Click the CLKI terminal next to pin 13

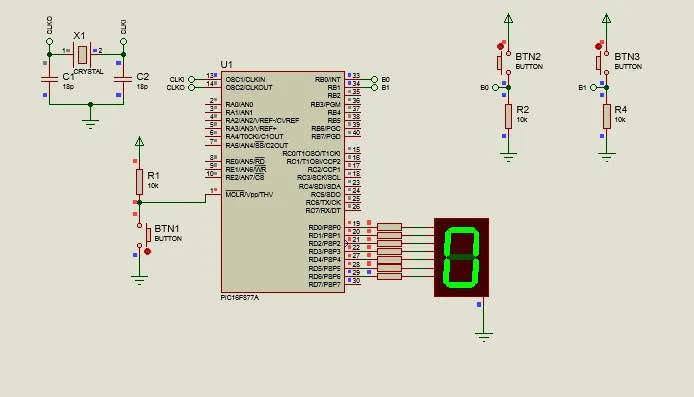click(191, 79)
